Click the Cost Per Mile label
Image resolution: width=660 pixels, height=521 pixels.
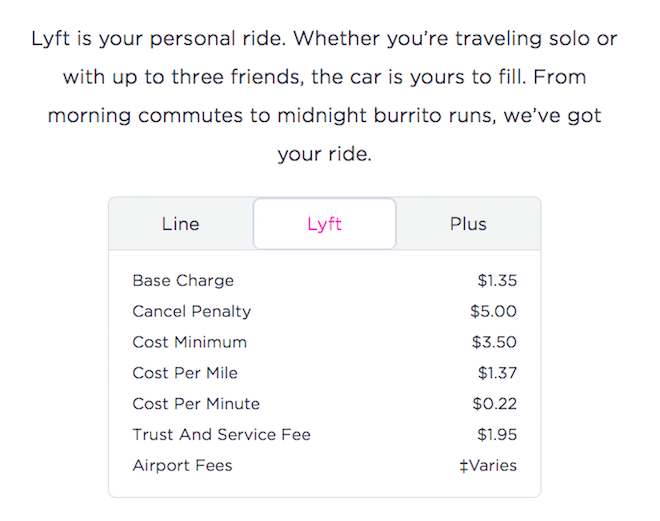(x=185, y=373)
